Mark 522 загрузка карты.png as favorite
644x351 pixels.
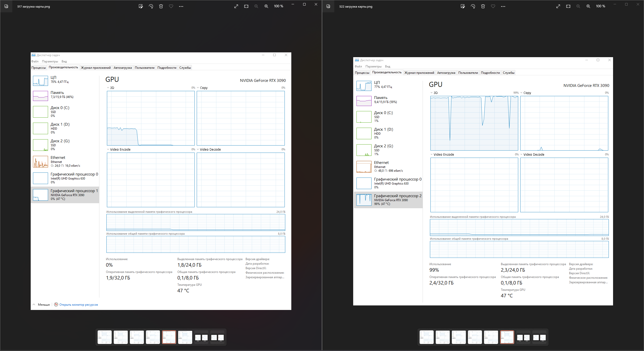point(493,6)
